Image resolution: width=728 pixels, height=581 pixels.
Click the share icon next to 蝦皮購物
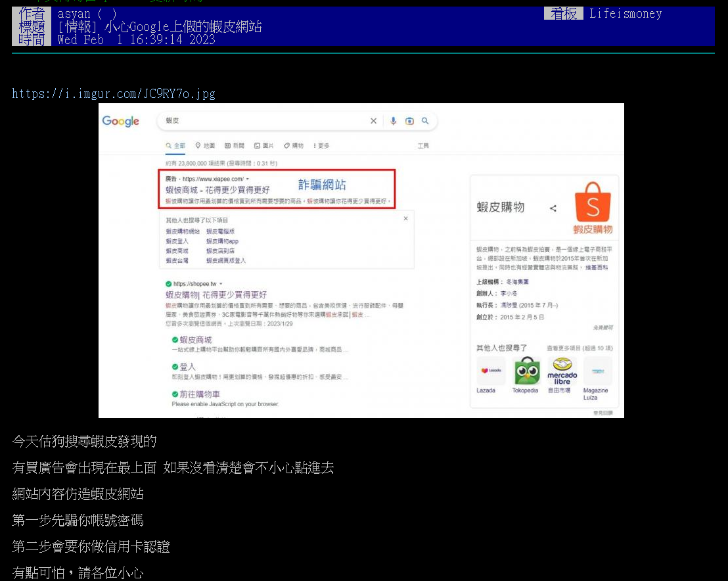[x=553, y=208]
